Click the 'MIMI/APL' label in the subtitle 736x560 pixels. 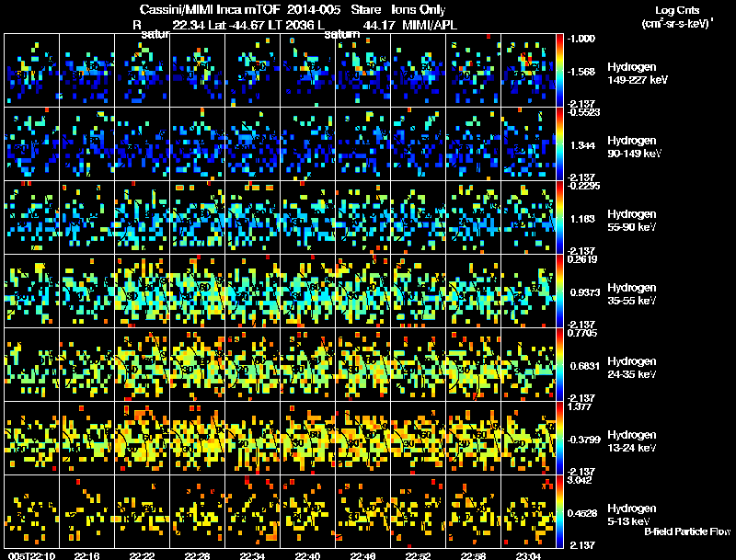[430, 25]
